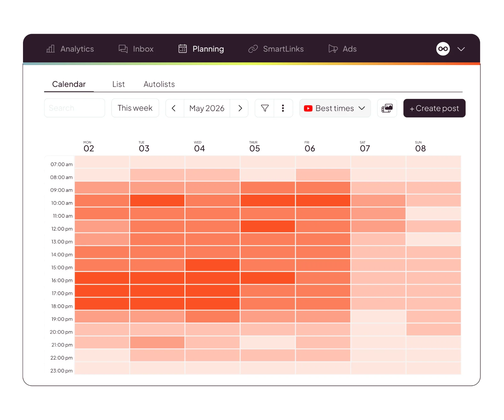Open Ads via the megaphone icon

pyautogui.click(x=333, y=49)
